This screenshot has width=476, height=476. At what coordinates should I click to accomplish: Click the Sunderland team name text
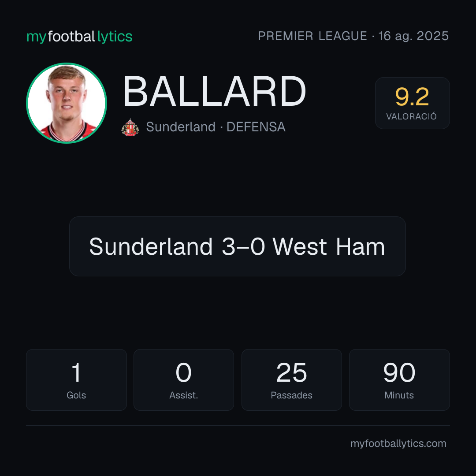coord(181,127)
